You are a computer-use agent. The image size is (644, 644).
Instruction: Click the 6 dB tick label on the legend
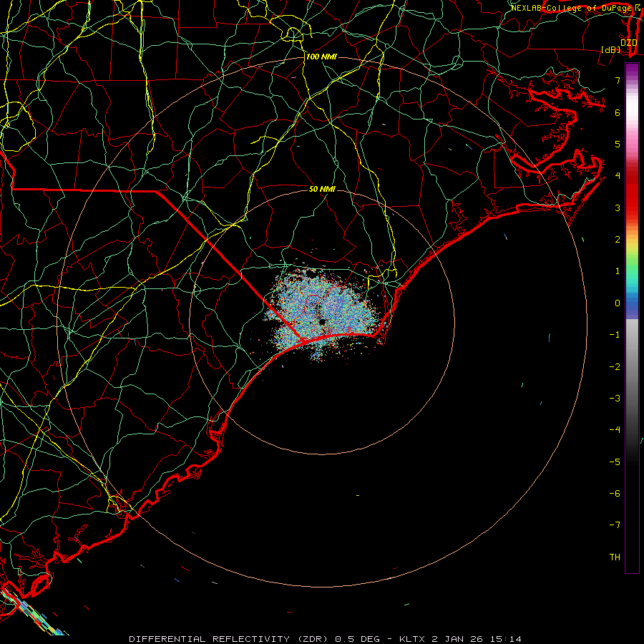pyautogui.click(x=618, y=112)
